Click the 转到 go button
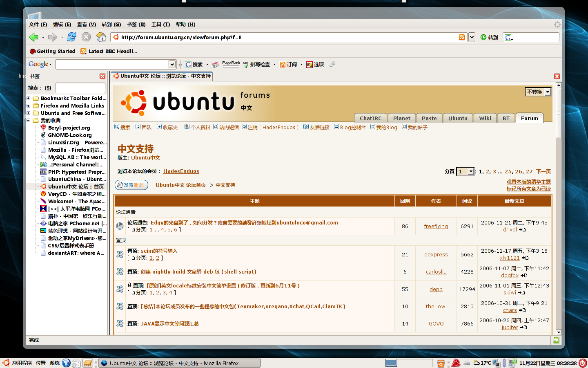The height and width of the screenshot is (368, 588). point(489,37)
